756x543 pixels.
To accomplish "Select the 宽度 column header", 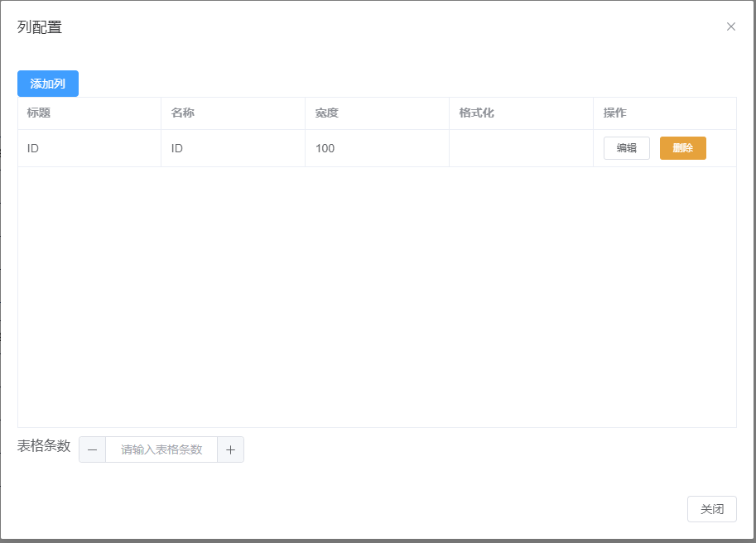I will (x=377, y=113).
